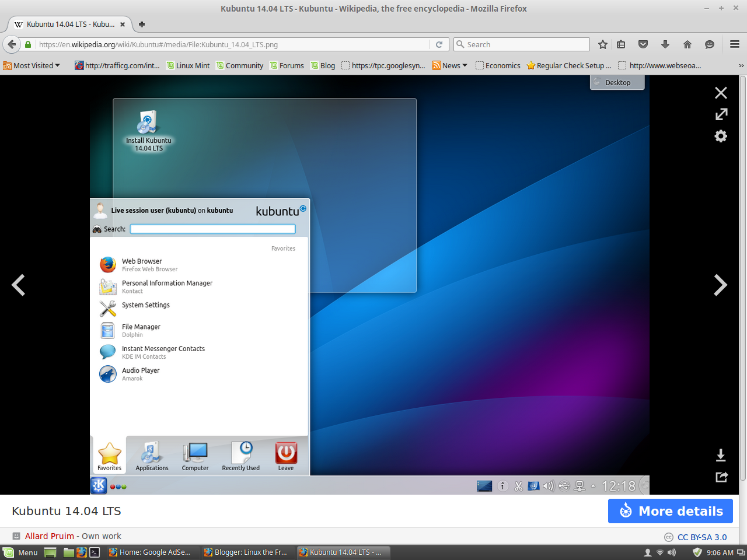
Task: Click the Show Desktop taskbar icon
Action: click(x=50, y=552)
